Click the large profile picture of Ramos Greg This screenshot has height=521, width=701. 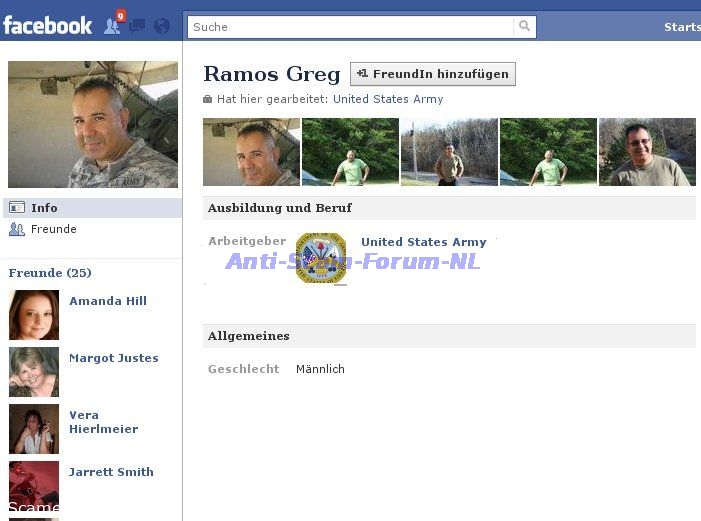point(93,125)
